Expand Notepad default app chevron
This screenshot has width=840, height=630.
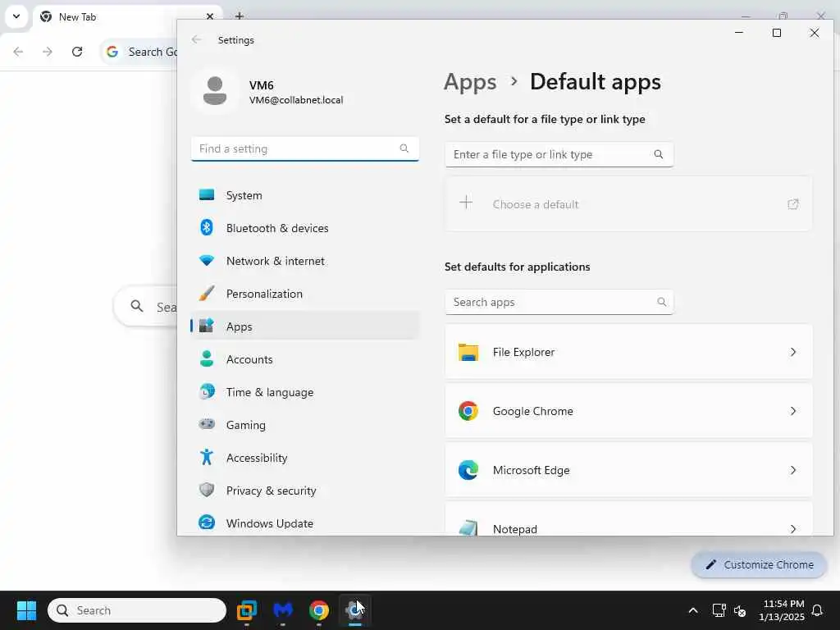pyautogui.click(x=793, y=529)
